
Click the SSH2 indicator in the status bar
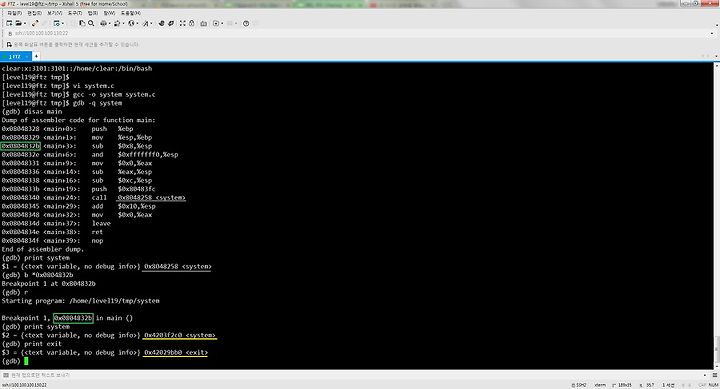click(579, 385)
